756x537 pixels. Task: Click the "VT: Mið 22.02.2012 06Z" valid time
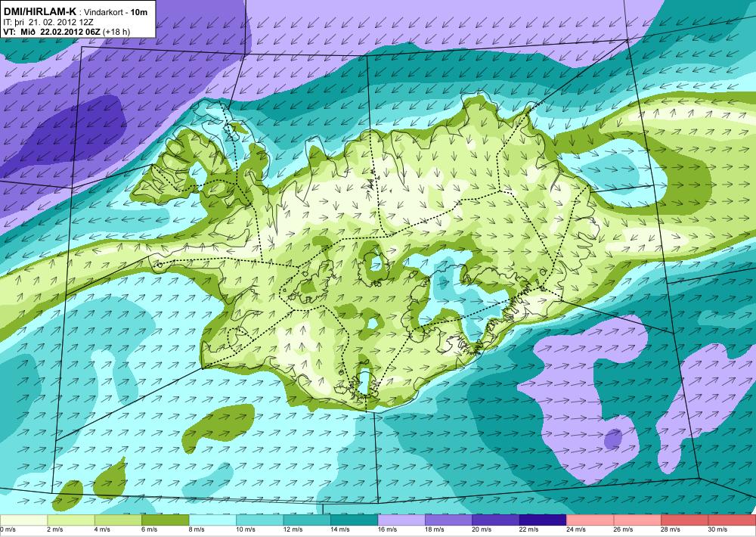(x=51, y=32)
